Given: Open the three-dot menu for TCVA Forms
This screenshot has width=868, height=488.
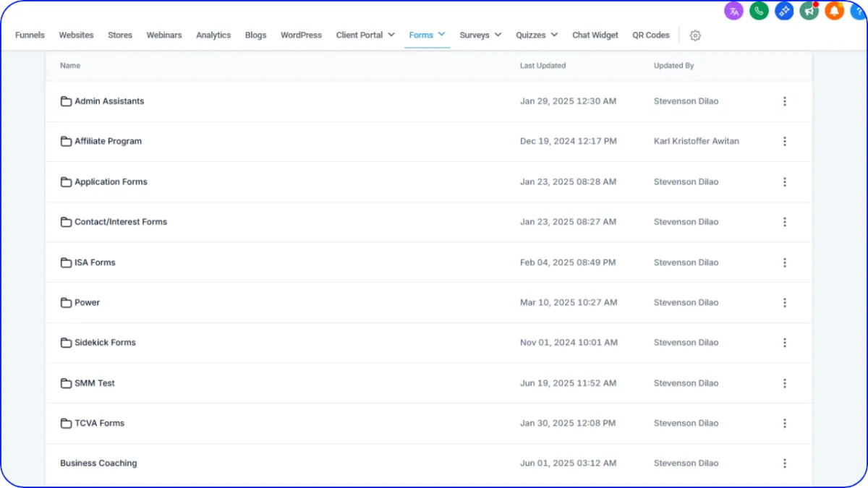Looking at the screenshot, I should (x=785, y=424).
